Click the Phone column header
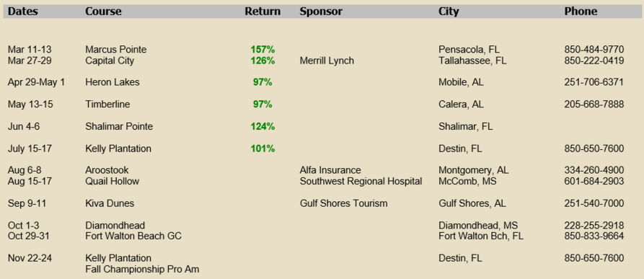 581,12
